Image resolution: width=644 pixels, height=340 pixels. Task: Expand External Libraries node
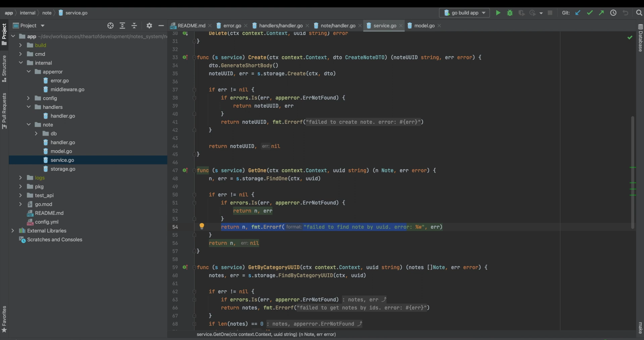tap(13, 231)
